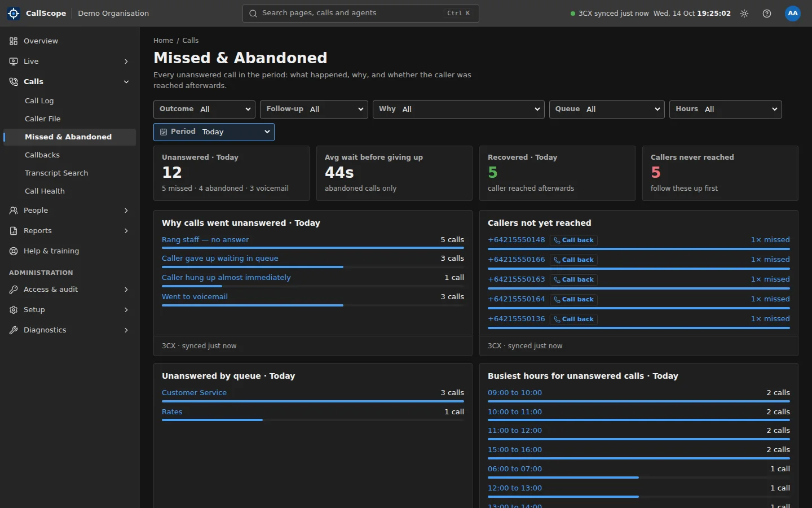Call back +64215550166
Image resolution: width=812 pixels, height=508 pixels.
(573, 260)
